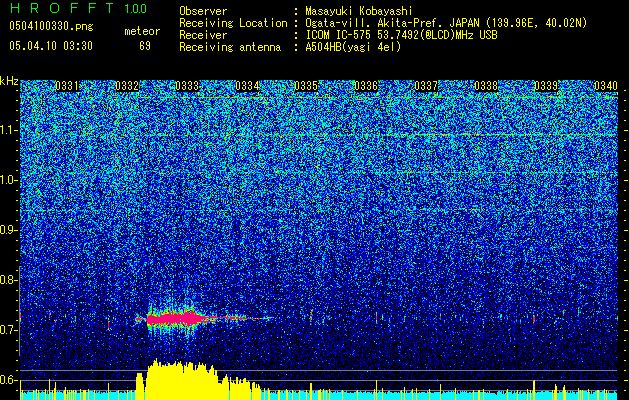Click the Observer label

pyautogui.click(x=203, y=11)
